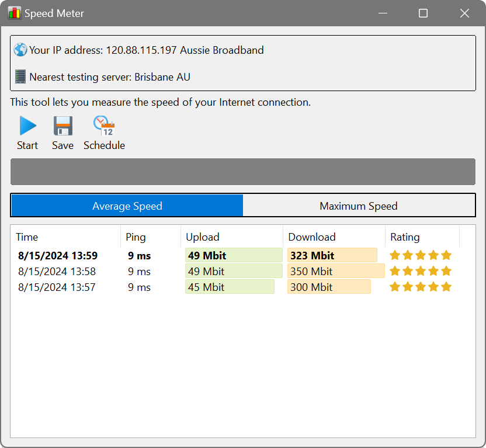Click the star rating in the 13:59 row
This screenshot has width=486, height=448.
coord(421,255)
